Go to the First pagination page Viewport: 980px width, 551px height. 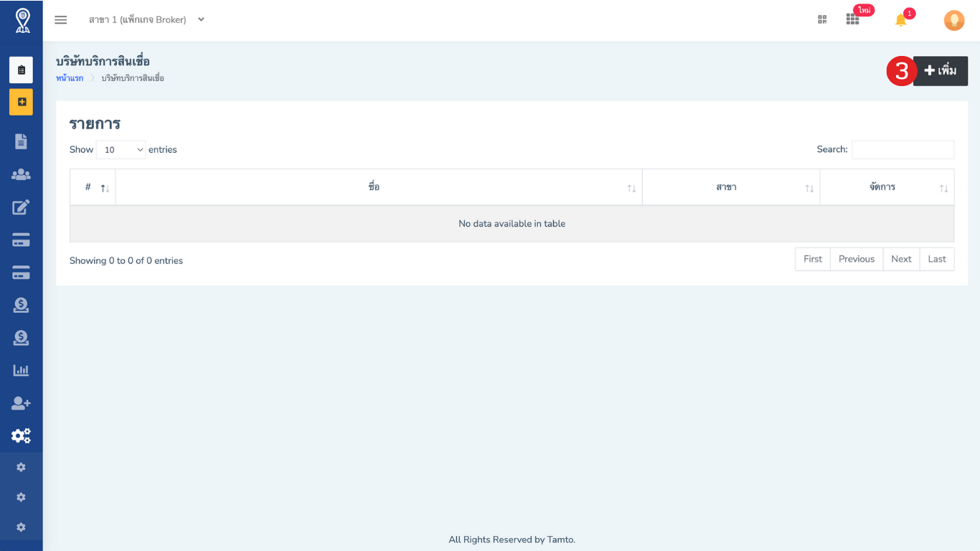coord(813,259)
